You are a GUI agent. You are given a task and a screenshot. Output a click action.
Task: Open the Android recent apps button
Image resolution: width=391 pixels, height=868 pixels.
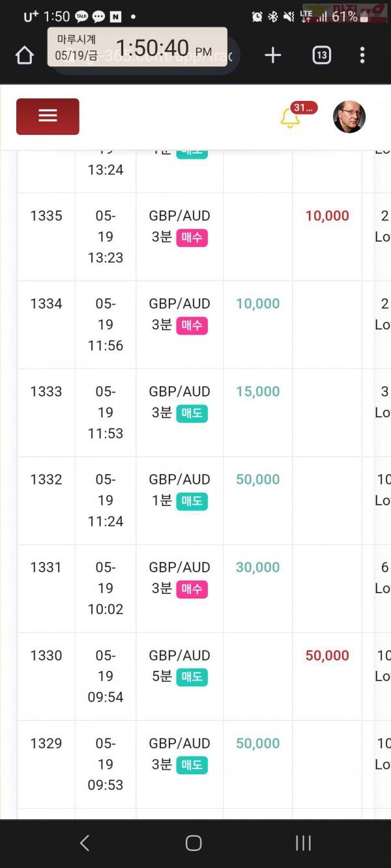click(x=303, y=843)
